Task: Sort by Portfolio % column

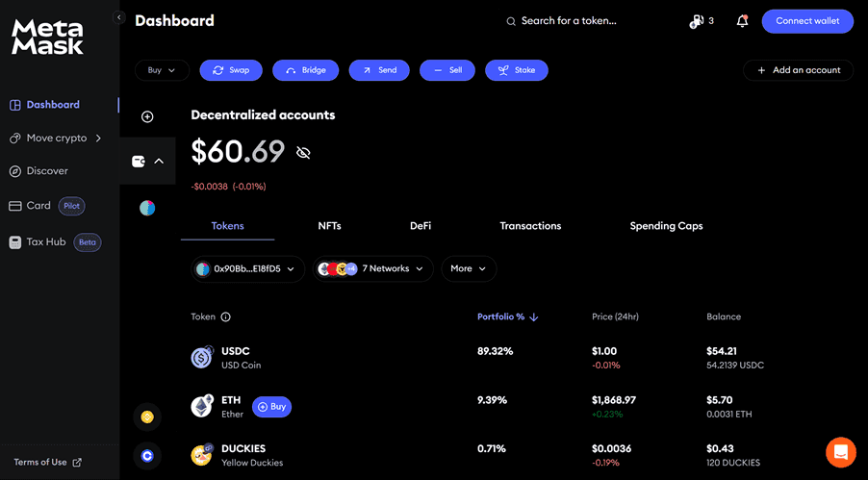Action: [507, 316]
